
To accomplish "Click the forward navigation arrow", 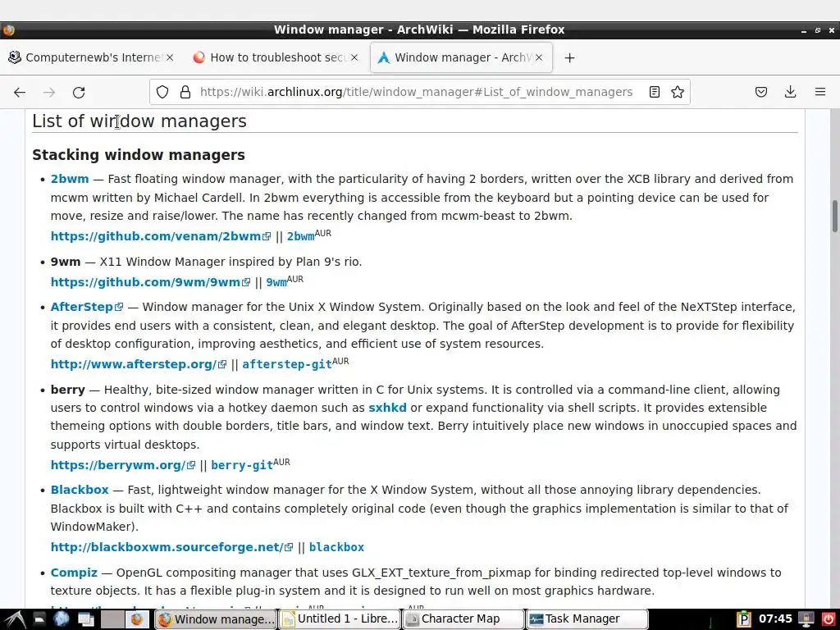I will pos(49,92).
